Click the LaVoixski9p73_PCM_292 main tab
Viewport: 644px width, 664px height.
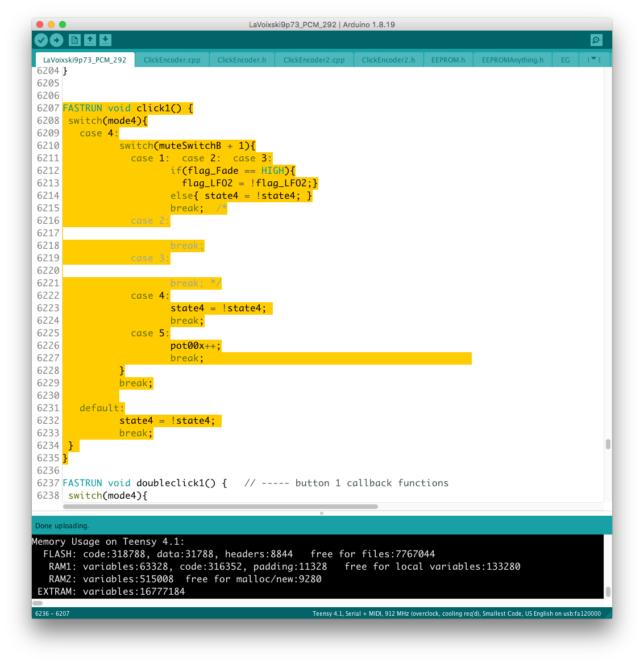[85, 60]
